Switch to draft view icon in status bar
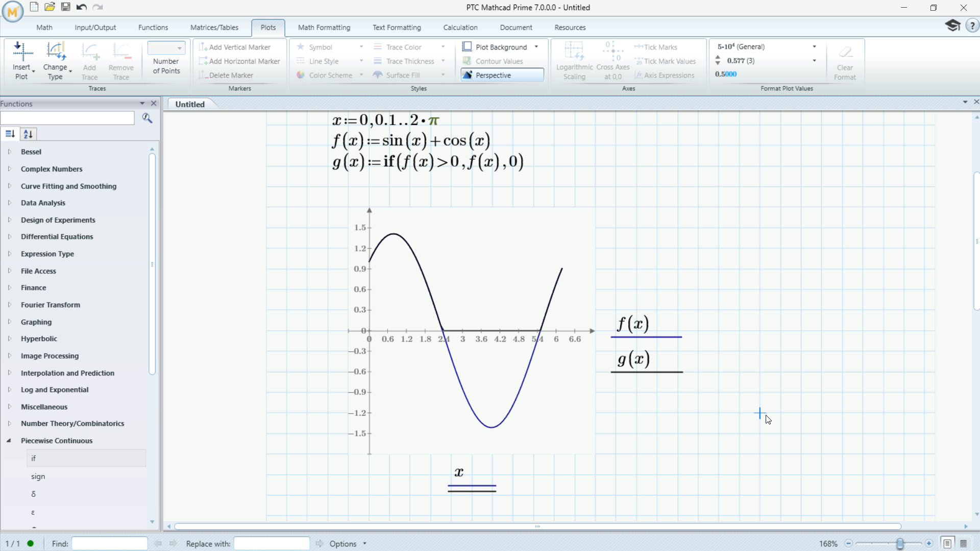 pos(964,544)
